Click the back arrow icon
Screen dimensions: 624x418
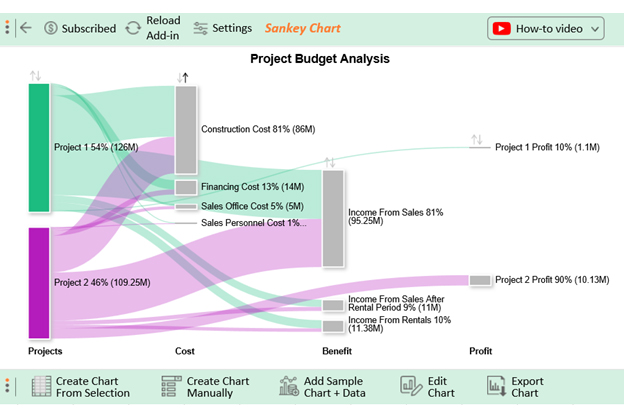(x=26, y=27)
